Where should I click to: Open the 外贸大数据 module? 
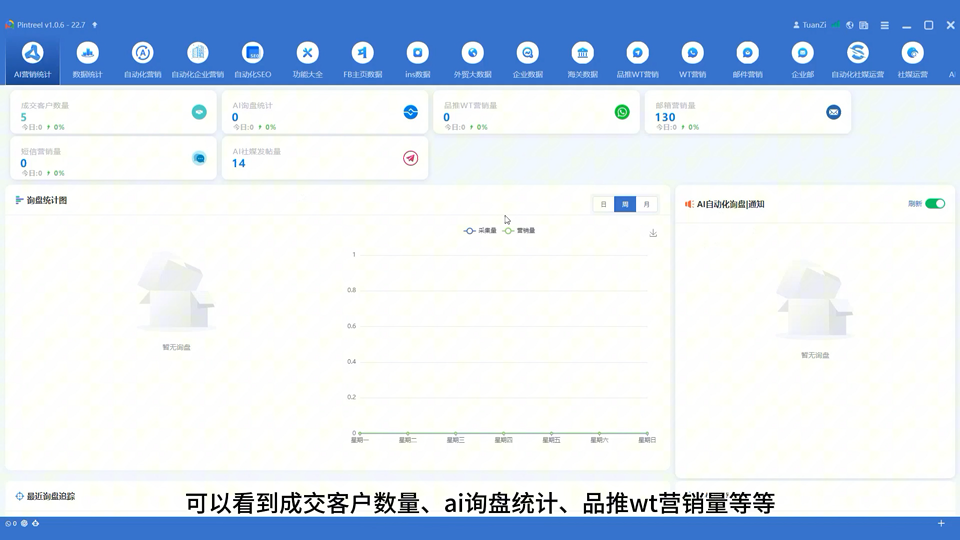click(x=473, y=60)
